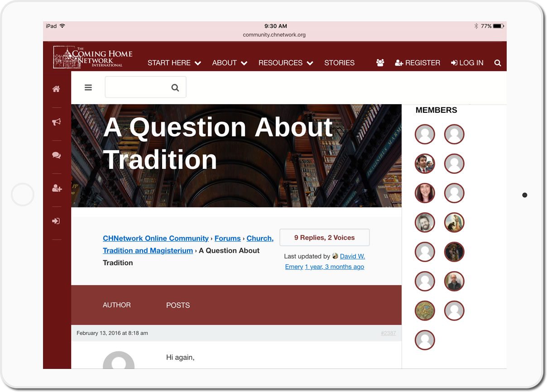
Task: Click the 'Hi again,' post text
Action: [180, 358]
